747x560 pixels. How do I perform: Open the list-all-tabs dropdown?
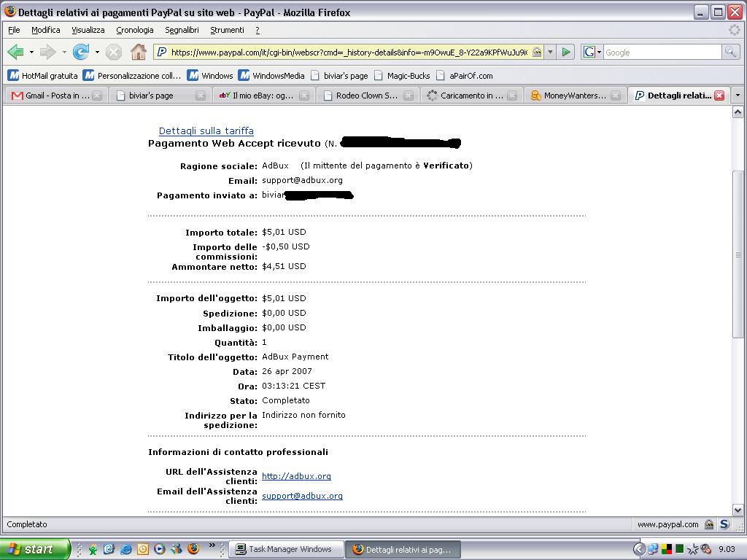(738, 96)
